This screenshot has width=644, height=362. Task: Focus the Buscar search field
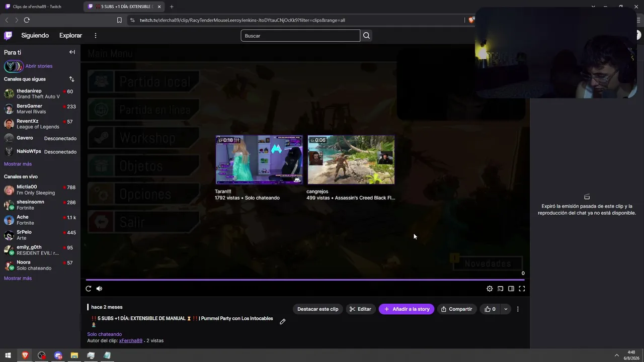click(x=300, y=36)
